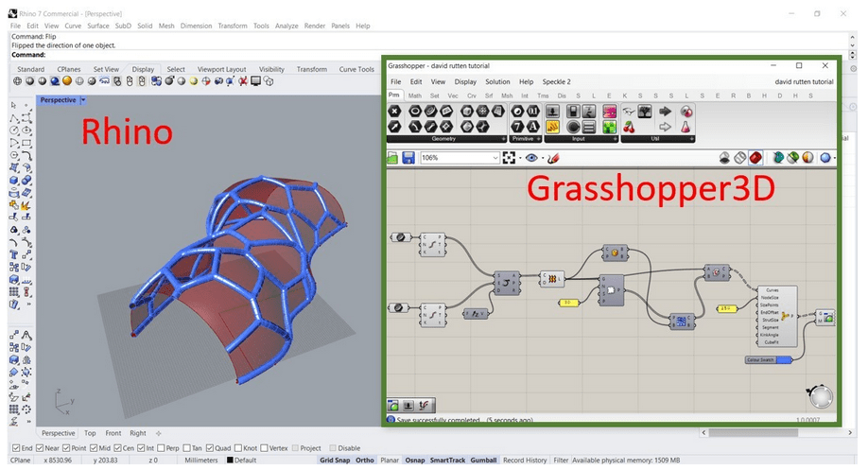Enable the Perp osnap checkbox
Viewport: 868px width, 470px height.
pyautogui.click(x=162, y=448)
